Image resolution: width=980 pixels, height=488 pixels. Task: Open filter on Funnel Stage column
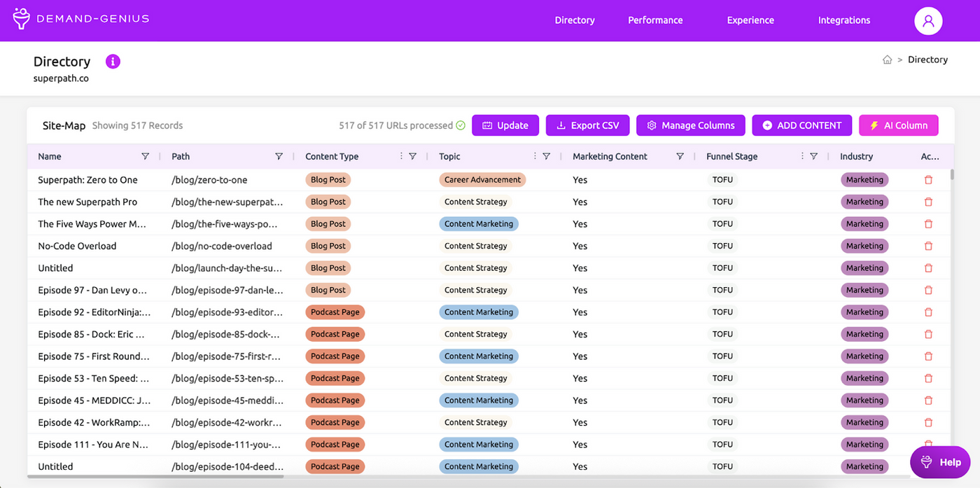[x=813, y=156]
